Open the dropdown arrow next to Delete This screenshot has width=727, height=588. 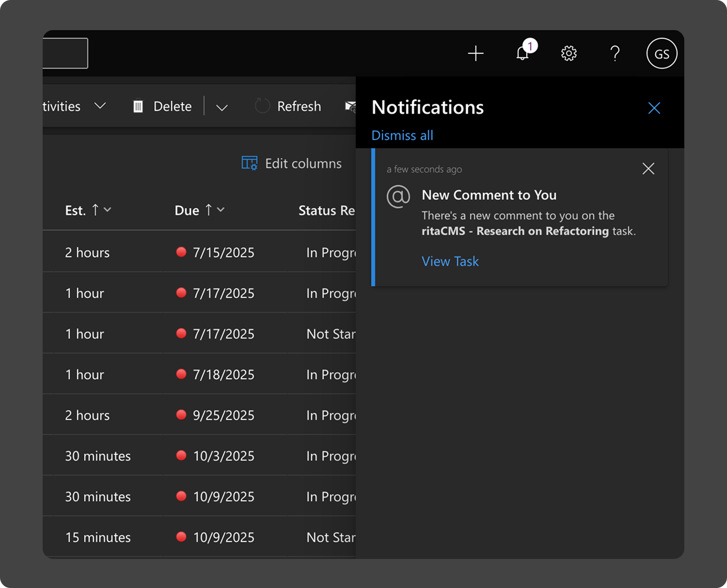(x=222, y=108)
